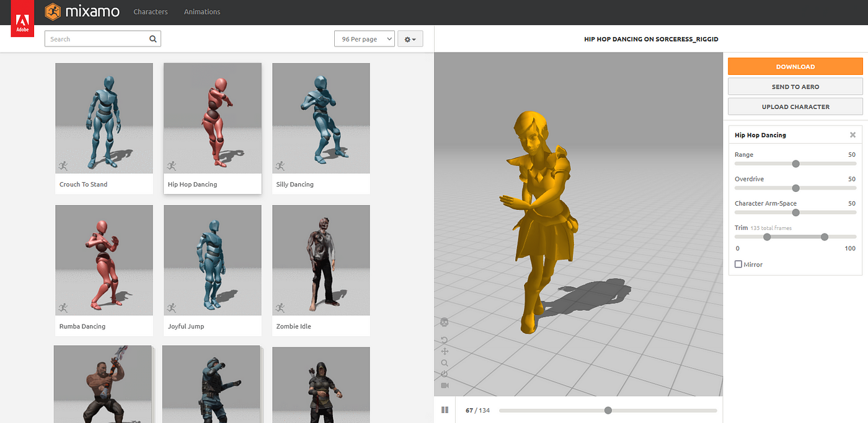Click the orange Download button

[795, 66]
